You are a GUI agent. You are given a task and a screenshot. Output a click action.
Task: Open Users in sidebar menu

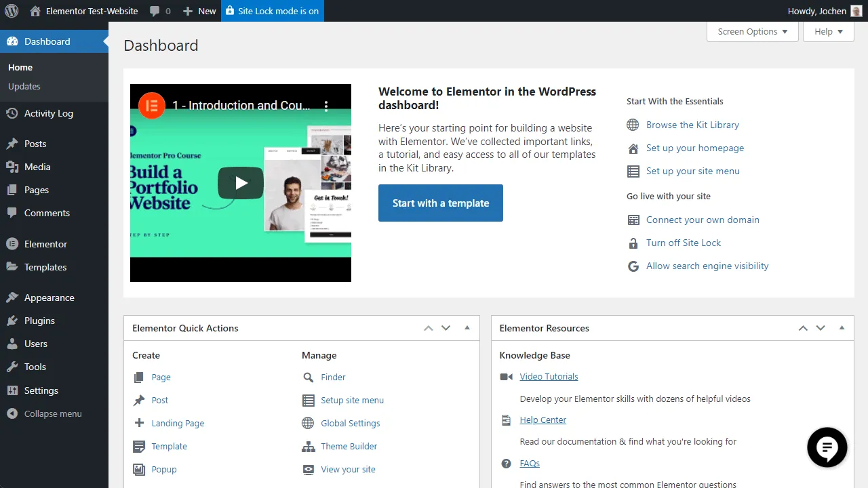click(x=54, y=344)
